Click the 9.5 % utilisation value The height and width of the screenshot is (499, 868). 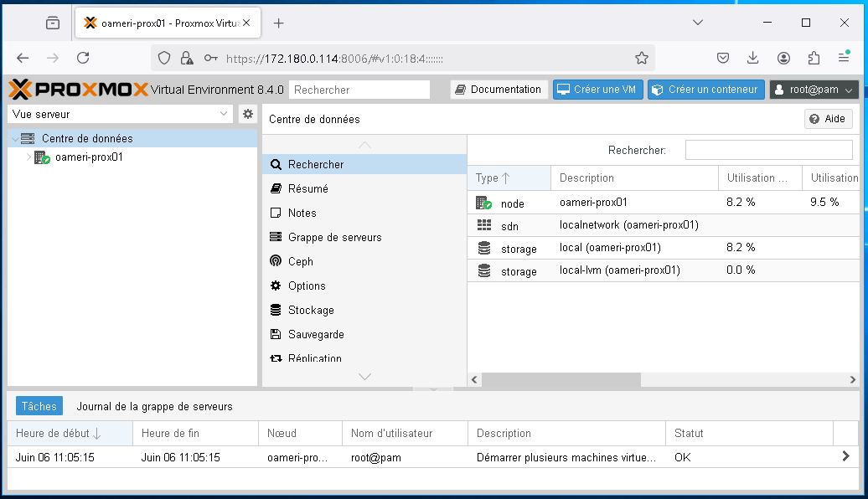(x=824, y=202)
